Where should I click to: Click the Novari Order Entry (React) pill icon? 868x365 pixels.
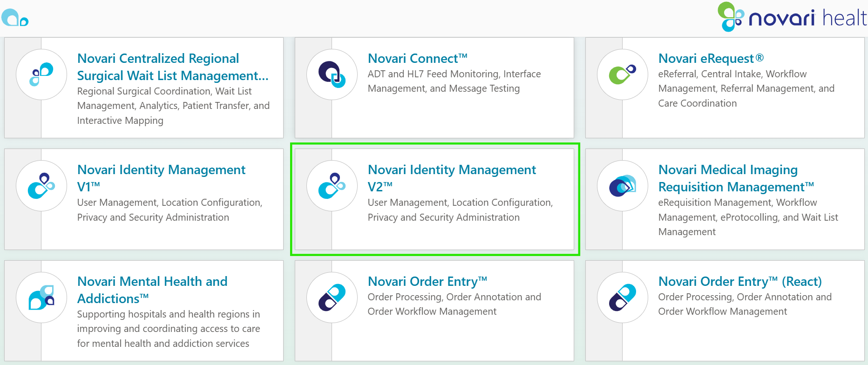click(x=623, y=297)
